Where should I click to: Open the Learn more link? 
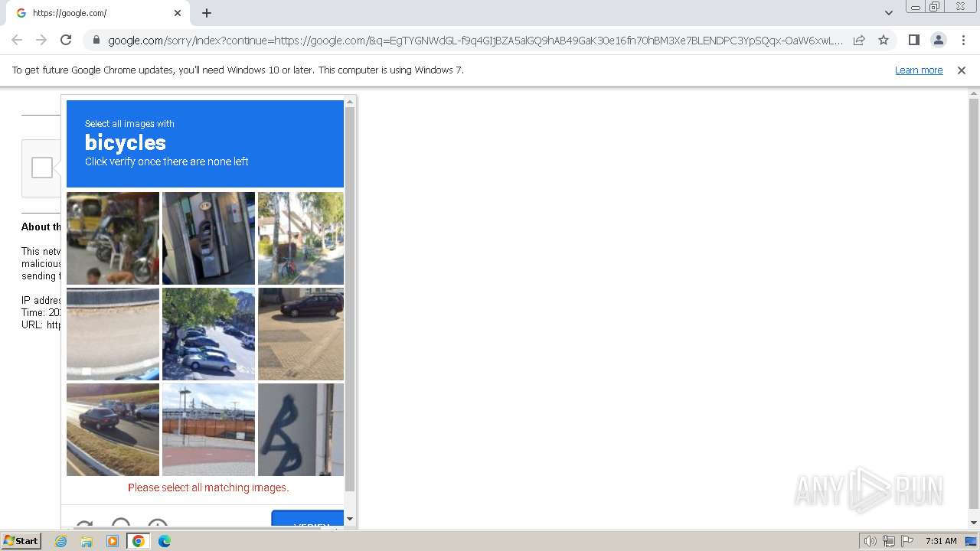919,70
